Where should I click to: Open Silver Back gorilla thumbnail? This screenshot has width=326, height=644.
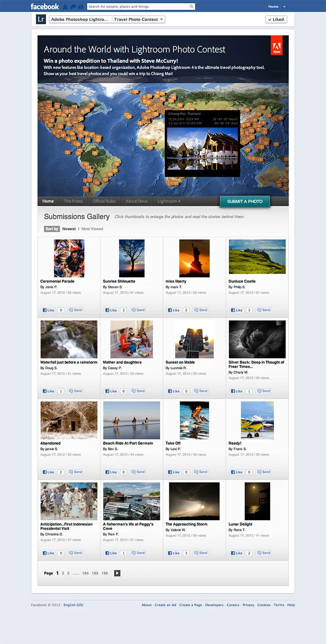click(x=257, y=339)
